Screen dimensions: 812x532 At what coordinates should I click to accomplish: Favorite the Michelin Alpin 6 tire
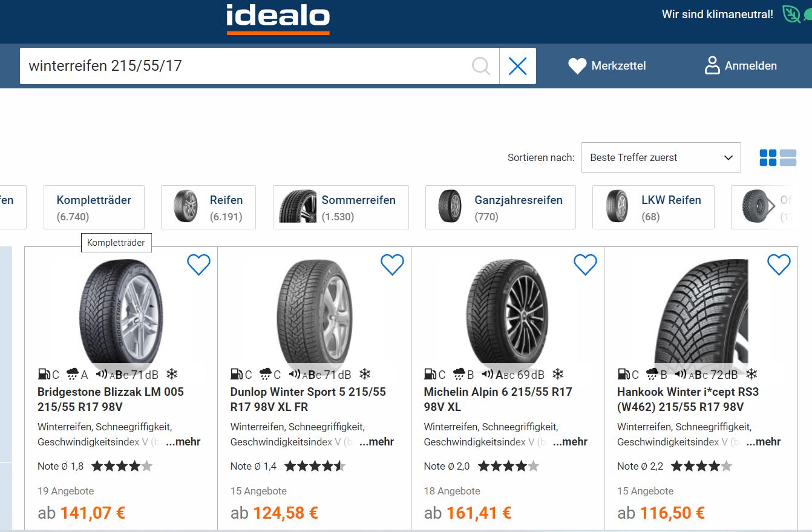(x=585, y=264)
